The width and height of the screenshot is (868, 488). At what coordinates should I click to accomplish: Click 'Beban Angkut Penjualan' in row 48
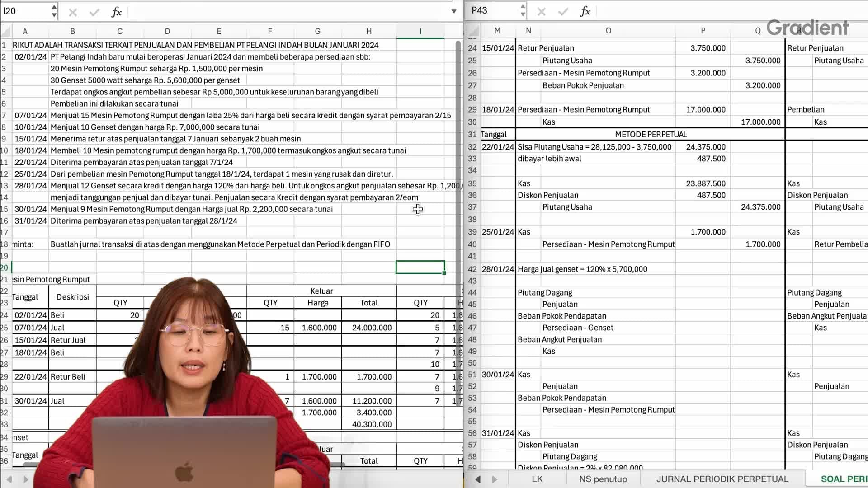click(x=560, y=339)
